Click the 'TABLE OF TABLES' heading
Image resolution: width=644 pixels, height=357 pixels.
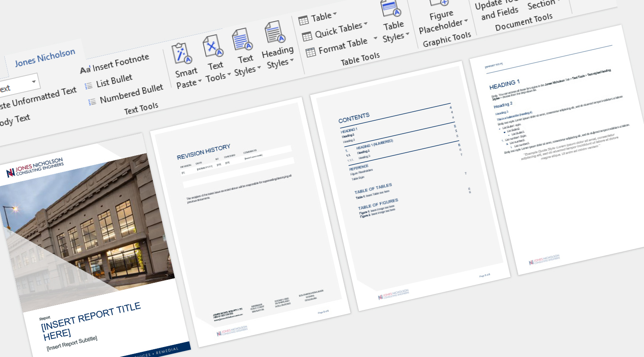tap(373, 188)
